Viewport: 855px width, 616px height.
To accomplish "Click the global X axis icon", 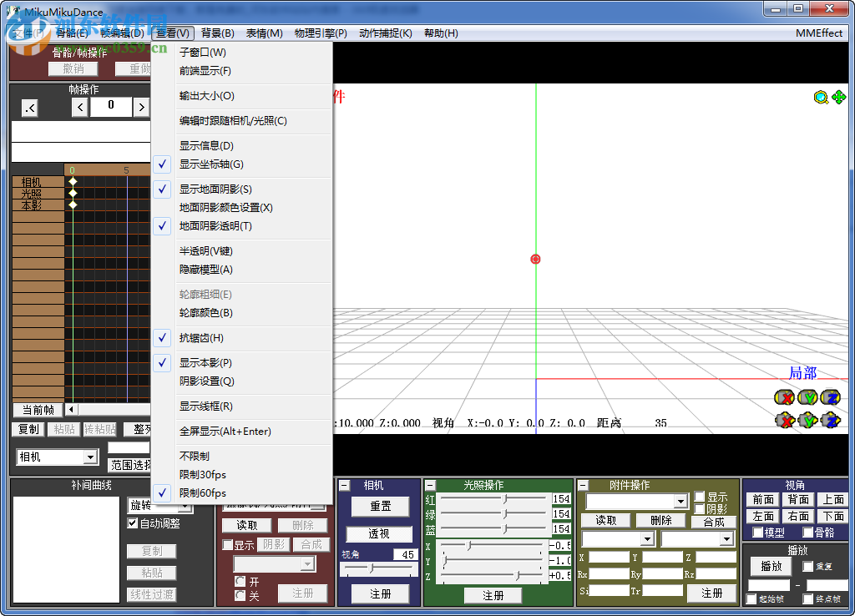I will click(785, 421).
